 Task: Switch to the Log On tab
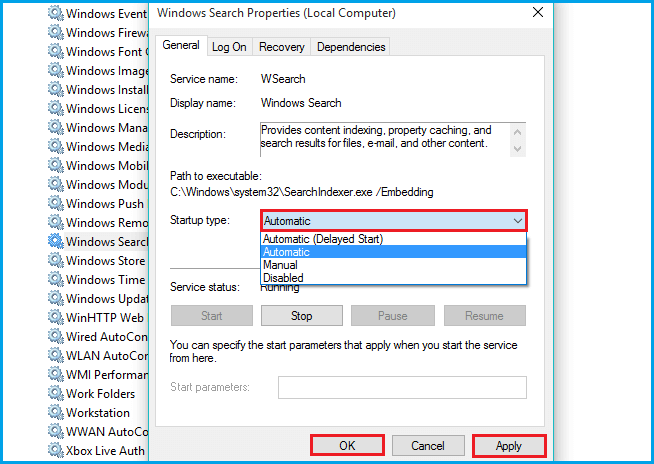pyautogui.click(x=229, y=47)
